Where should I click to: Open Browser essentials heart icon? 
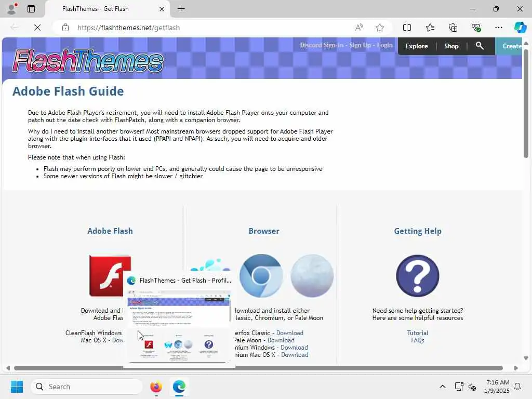click(476, 28)
